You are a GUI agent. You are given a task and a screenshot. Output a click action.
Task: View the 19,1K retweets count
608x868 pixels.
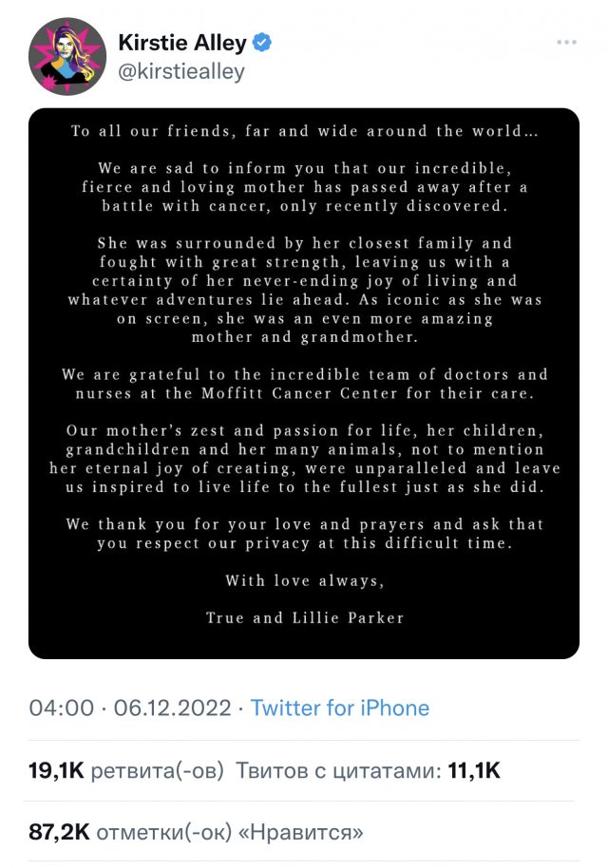(56, 770)
